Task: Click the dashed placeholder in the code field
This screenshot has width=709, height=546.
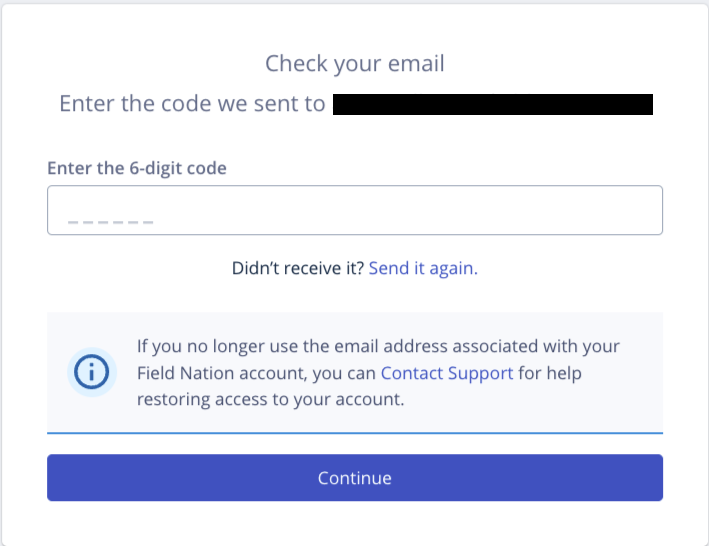Action: [x=110, y=221]
